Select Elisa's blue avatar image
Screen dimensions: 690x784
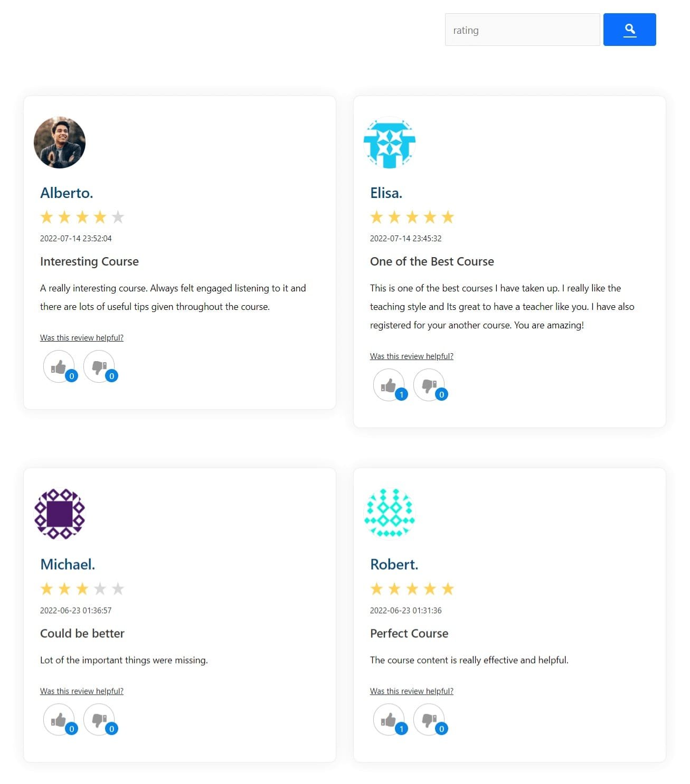(x=390, y=143)
